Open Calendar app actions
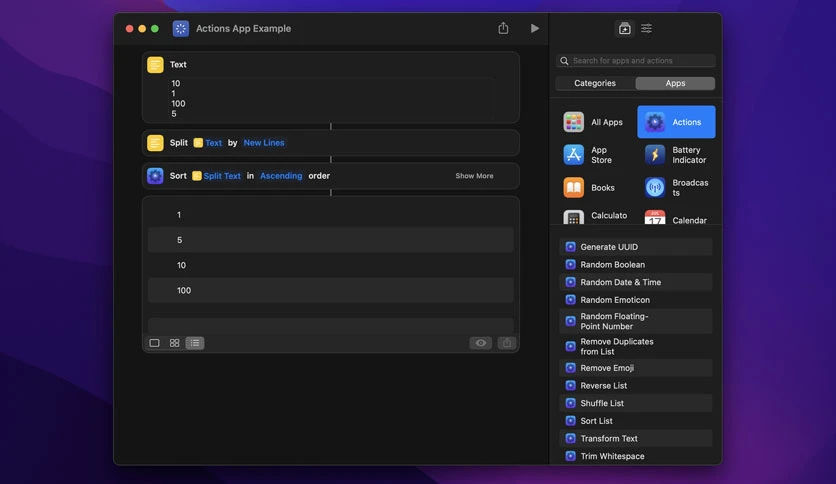 (x=676, y=217)
